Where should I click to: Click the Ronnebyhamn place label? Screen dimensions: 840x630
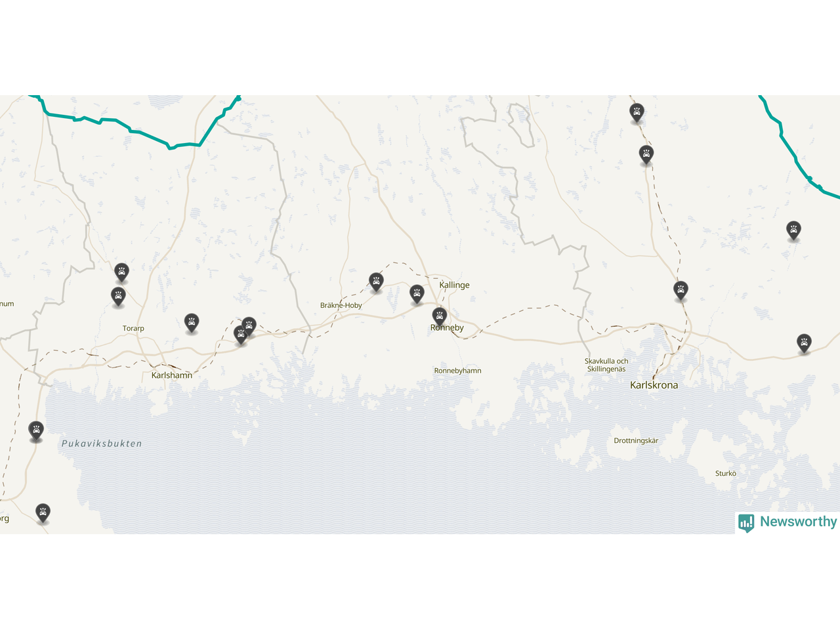(457, 371)
